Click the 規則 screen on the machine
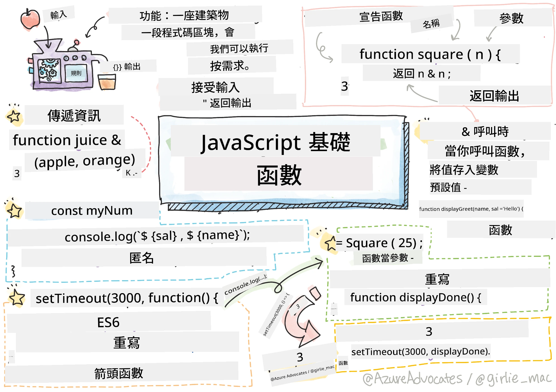 76,73
